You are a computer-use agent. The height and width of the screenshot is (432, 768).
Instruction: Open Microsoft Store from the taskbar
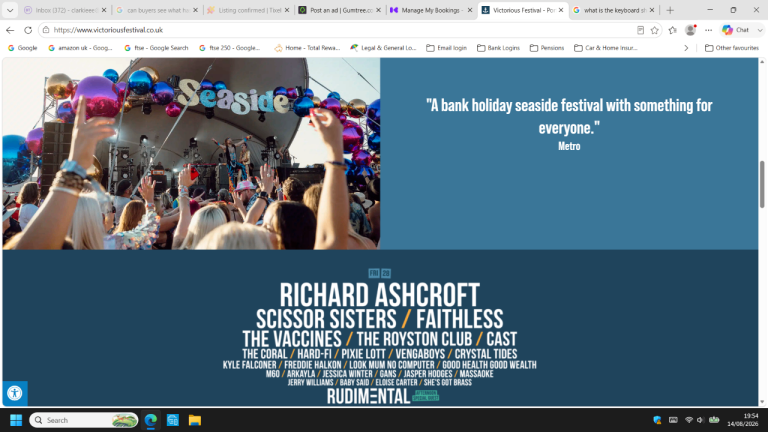pyautogui.click(x=172, y=420)
